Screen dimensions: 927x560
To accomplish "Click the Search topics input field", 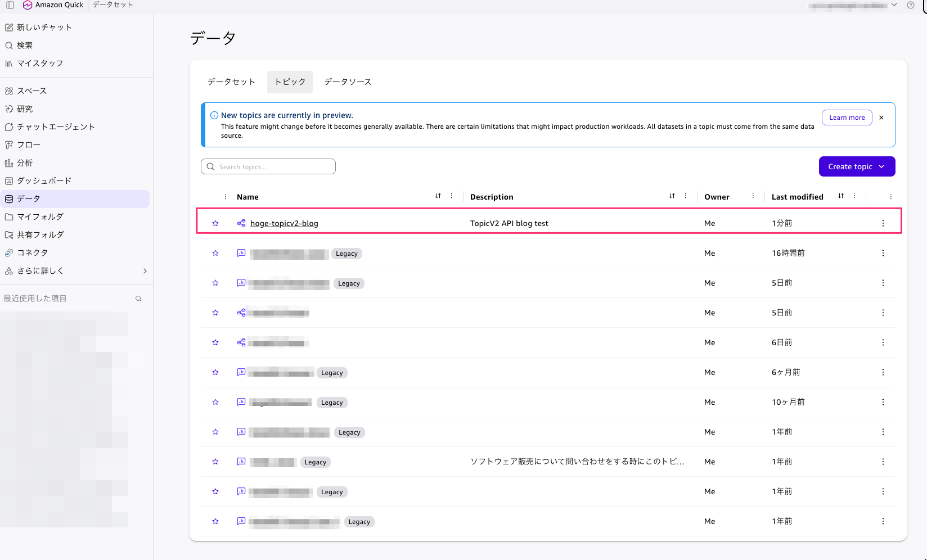I will click(268, 166).
